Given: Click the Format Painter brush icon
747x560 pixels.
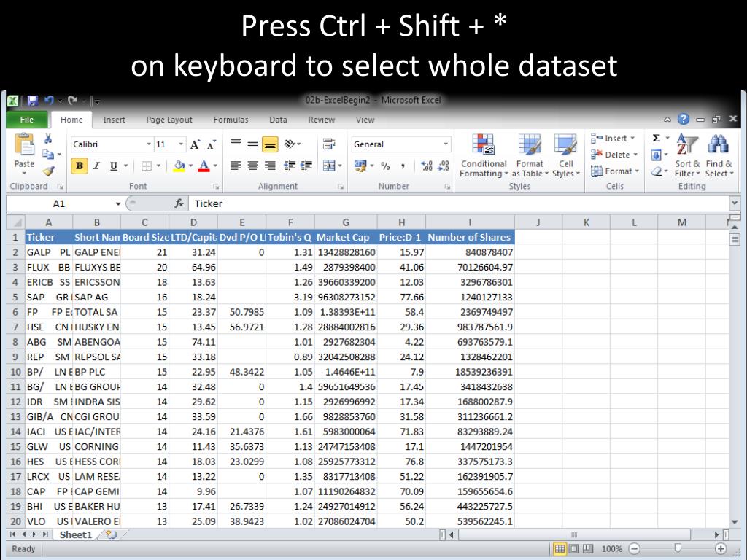Looking at the screenshot, I should (x=48, y=171).
